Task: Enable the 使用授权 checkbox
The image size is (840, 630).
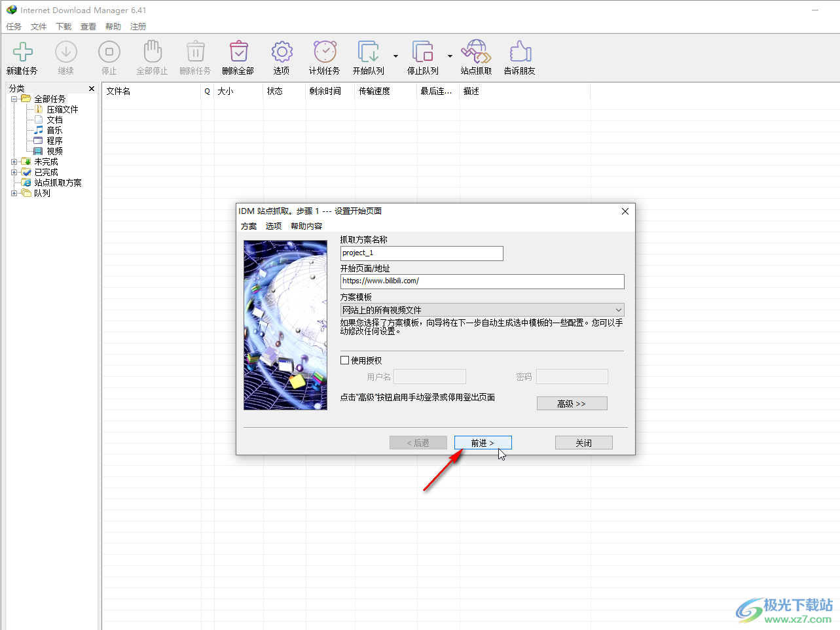Action: pyautogui.click(x=345, y=360)
